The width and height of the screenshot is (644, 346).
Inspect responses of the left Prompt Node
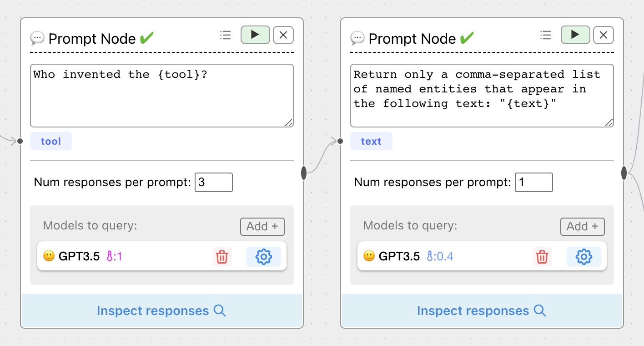[161, 310]
